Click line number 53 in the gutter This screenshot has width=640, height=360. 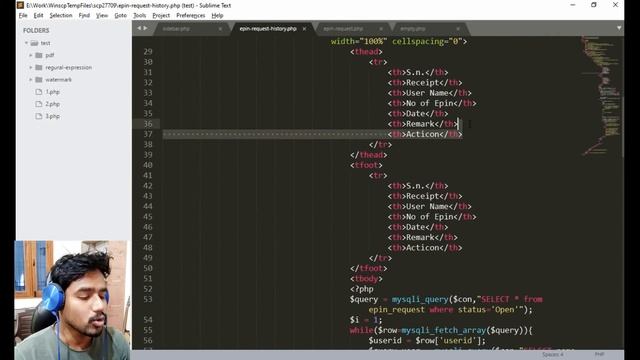click(148, 299)
